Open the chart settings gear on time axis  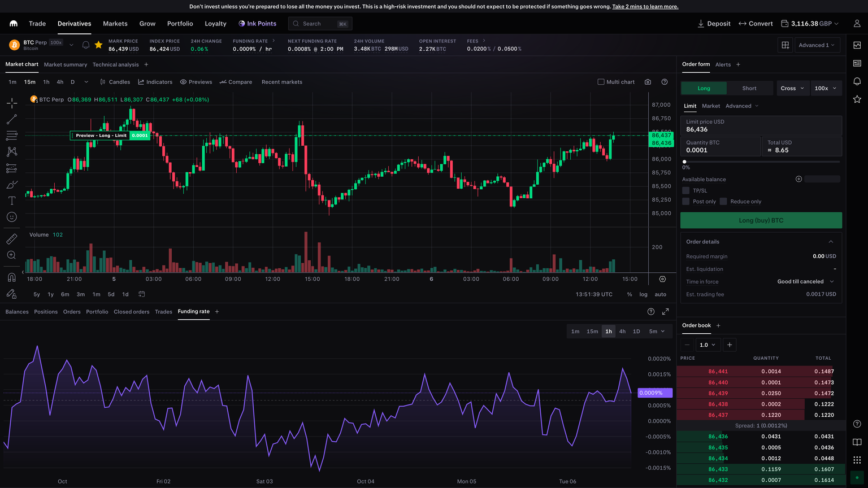point(662,279)
